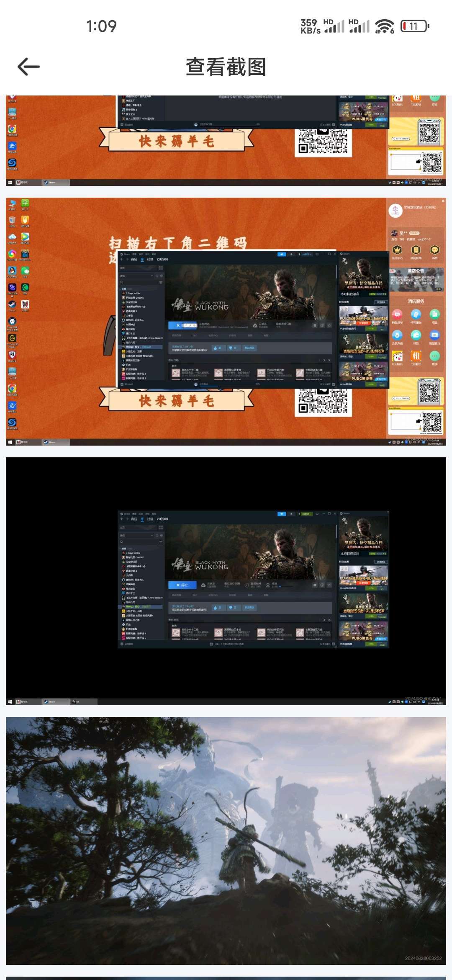The image size is (452, 980).
Task: Click 停止 button in black-background screenshot
Action: tap(182, 585)
